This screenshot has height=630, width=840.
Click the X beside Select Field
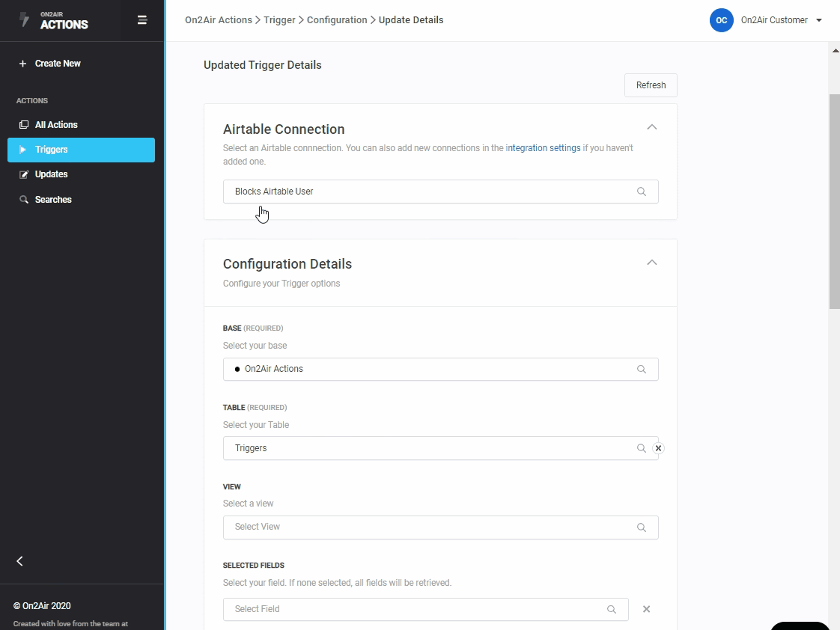(x=646, y=609)
